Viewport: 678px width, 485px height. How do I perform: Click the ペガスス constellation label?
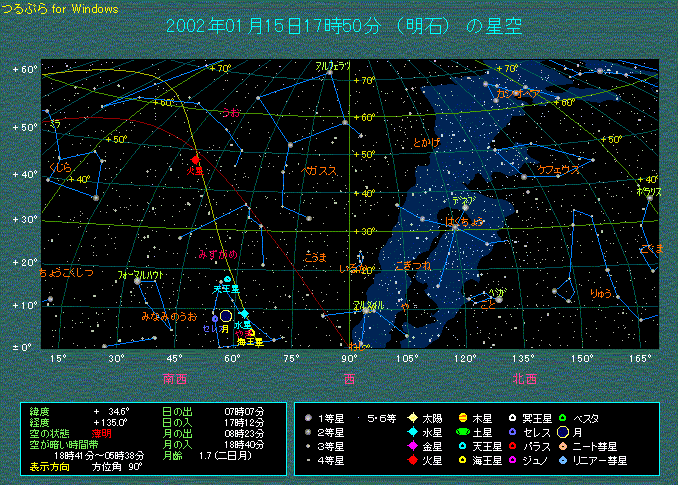coord(321,171)
